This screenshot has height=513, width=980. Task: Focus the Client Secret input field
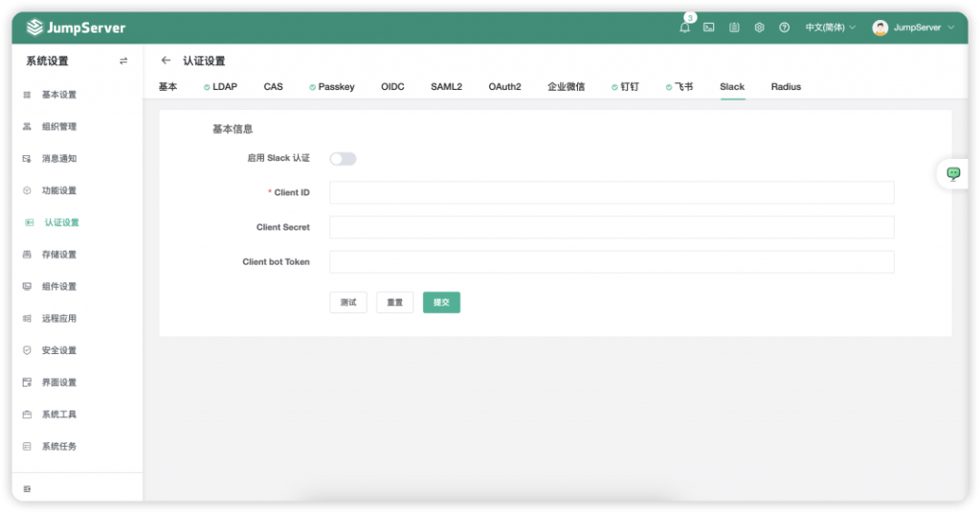tap(612, 228)
